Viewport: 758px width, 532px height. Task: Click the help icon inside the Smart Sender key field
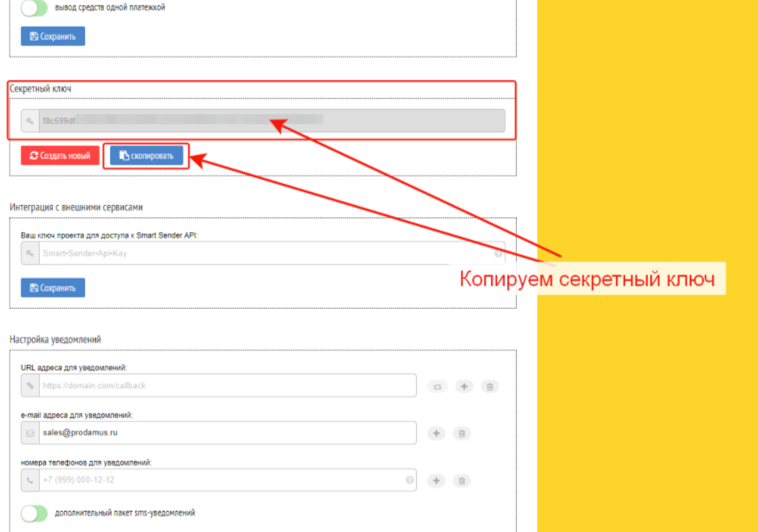[x=497, y=254]
